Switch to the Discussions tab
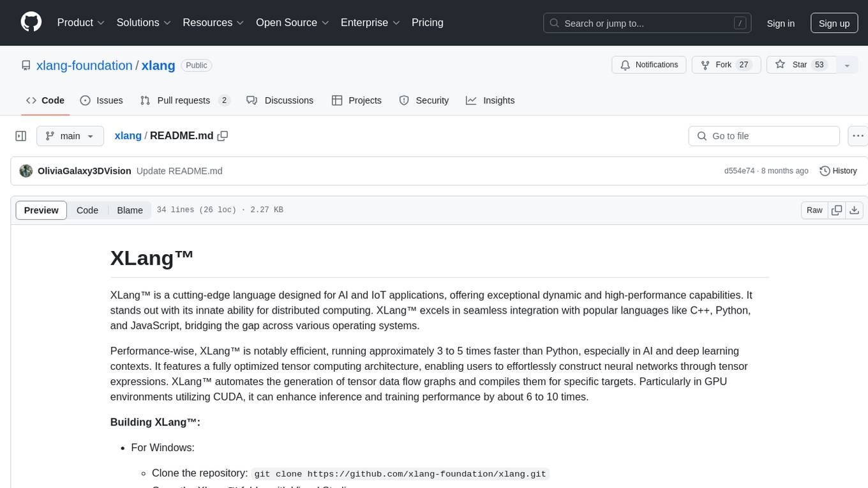 tap(280, 100)
